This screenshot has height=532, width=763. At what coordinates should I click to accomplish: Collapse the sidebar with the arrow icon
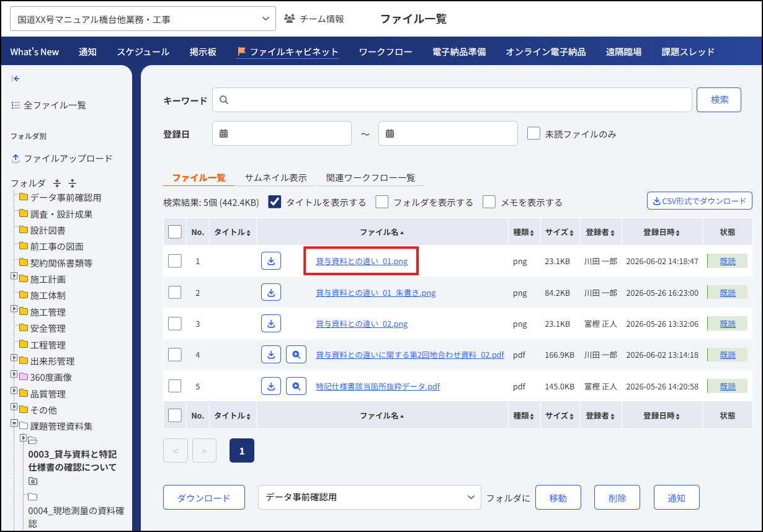[x=16, y=79]
